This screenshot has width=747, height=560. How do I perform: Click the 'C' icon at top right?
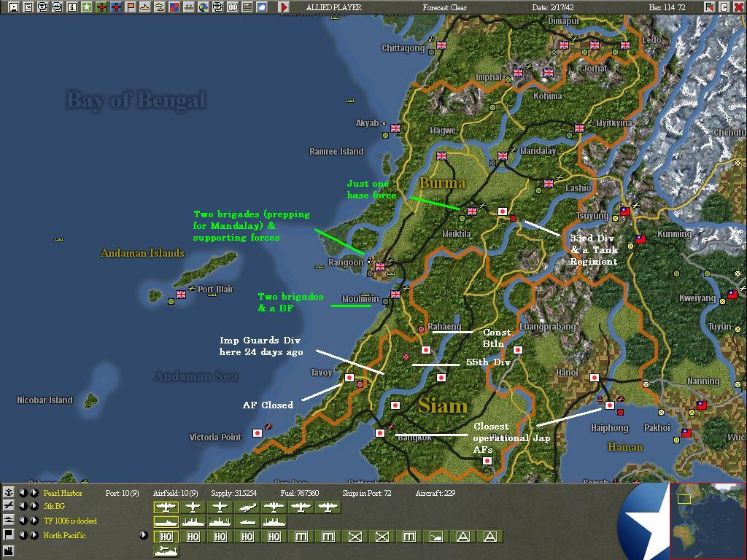point(724,7)
